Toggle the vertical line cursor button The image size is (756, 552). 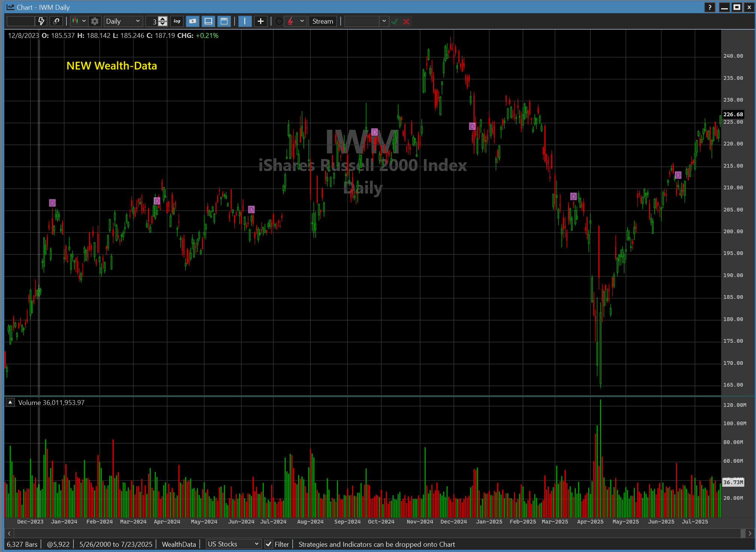click(x=245, y=21)
